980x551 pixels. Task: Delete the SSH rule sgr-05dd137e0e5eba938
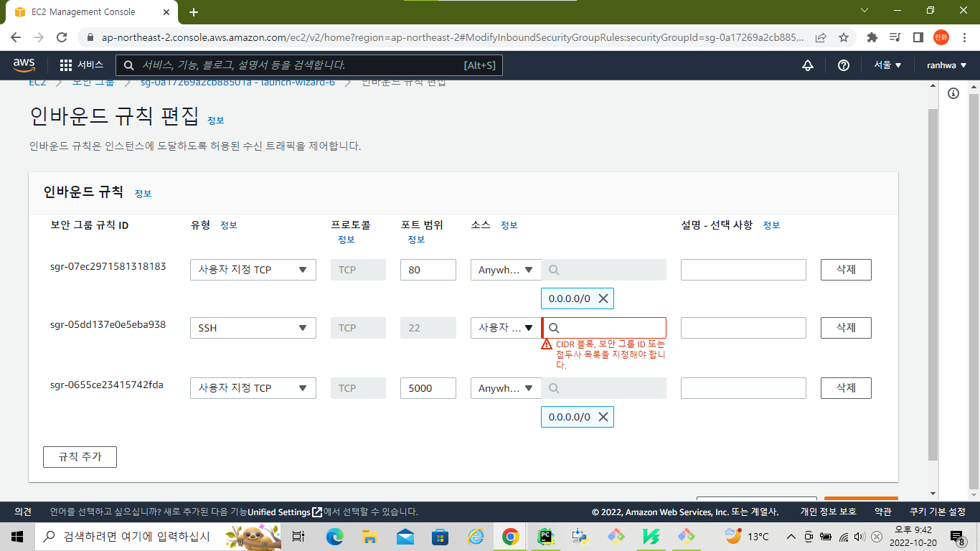point(846,328)
